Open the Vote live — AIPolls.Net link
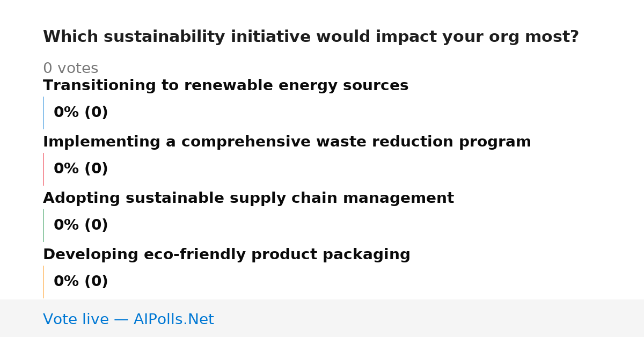 point(128,319)
